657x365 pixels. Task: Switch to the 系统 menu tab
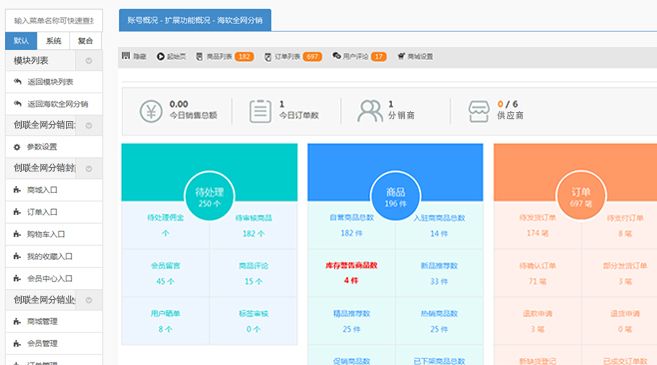[53, 41]
